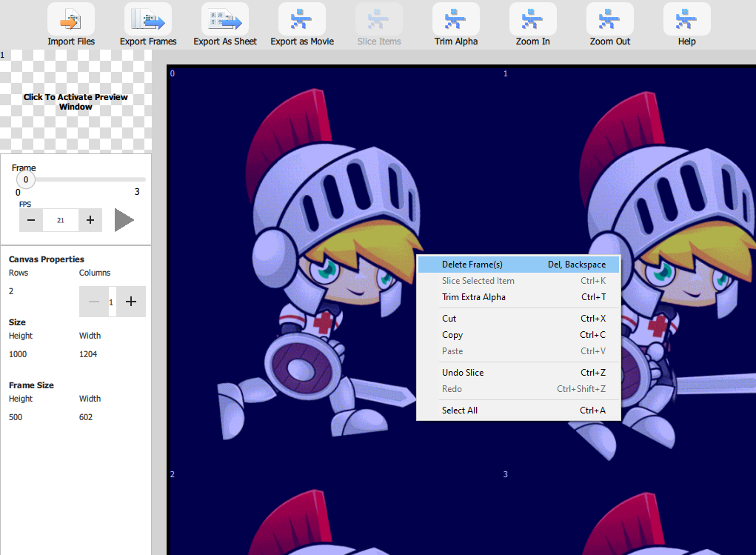756x555 pixels.
Task: Click the Zoom In toolbar icon
Action: click(x=533, y=19)
